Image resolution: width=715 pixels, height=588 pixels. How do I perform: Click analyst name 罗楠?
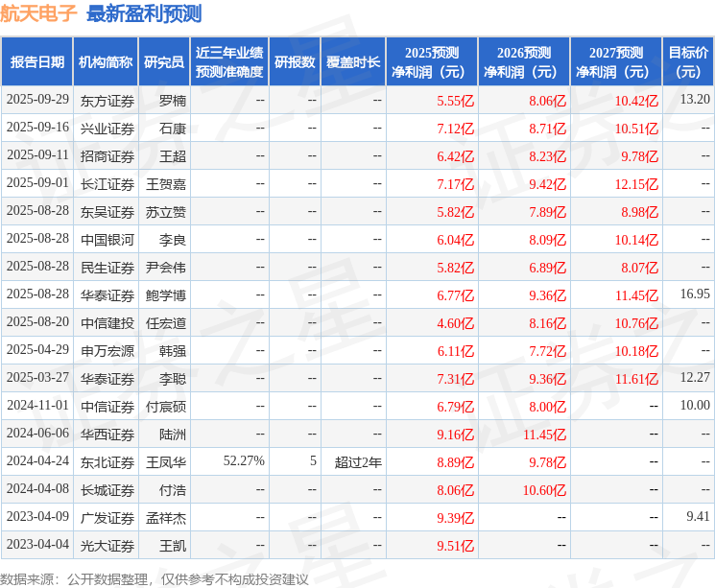coord(173,101)
